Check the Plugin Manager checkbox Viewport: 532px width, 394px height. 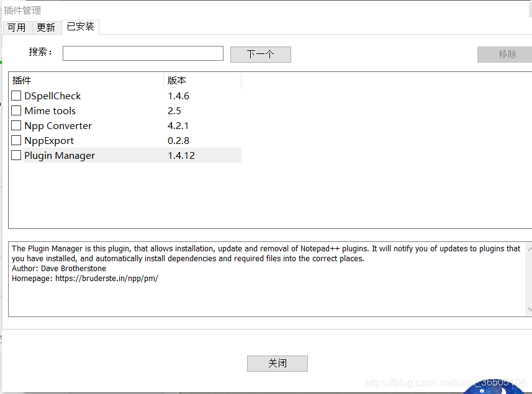point(16,155)
